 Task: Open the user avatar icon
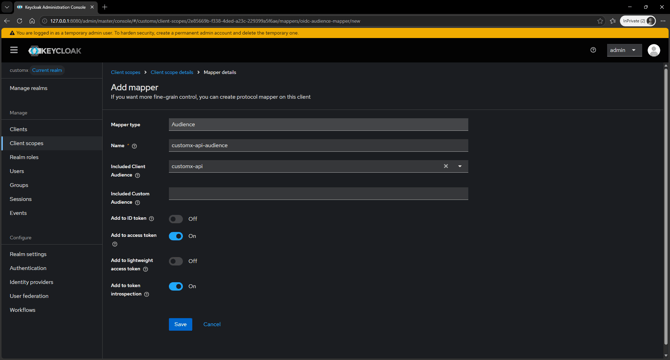(x=654, y=50)
